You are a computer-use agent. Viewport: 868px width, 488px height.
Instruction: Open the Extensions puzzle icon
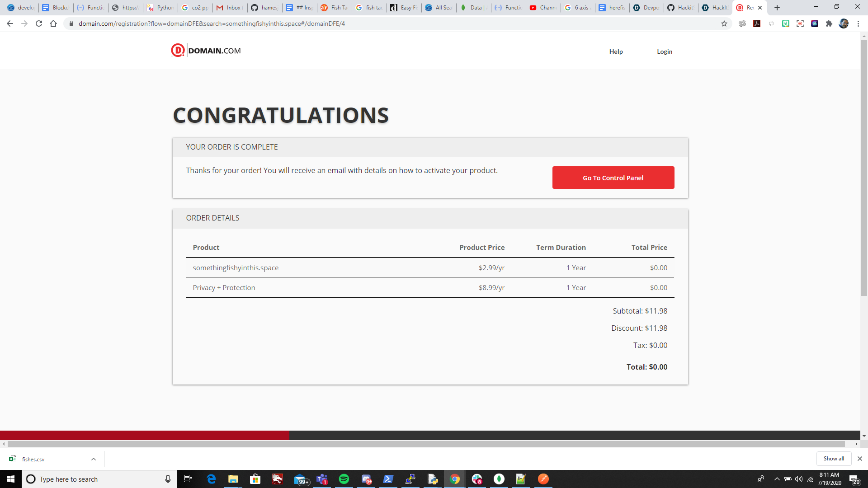pos(829,23)
